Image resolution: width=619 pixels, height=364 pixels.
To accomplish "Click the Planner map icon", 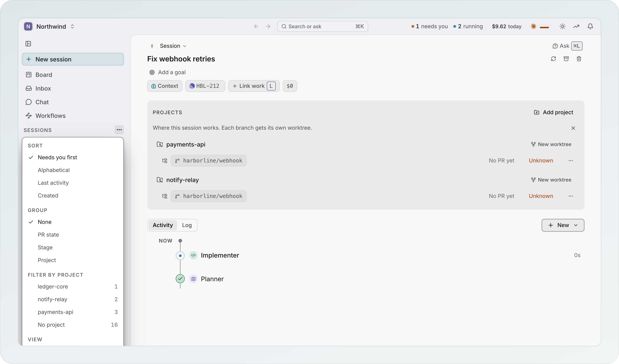I will 193,279.
